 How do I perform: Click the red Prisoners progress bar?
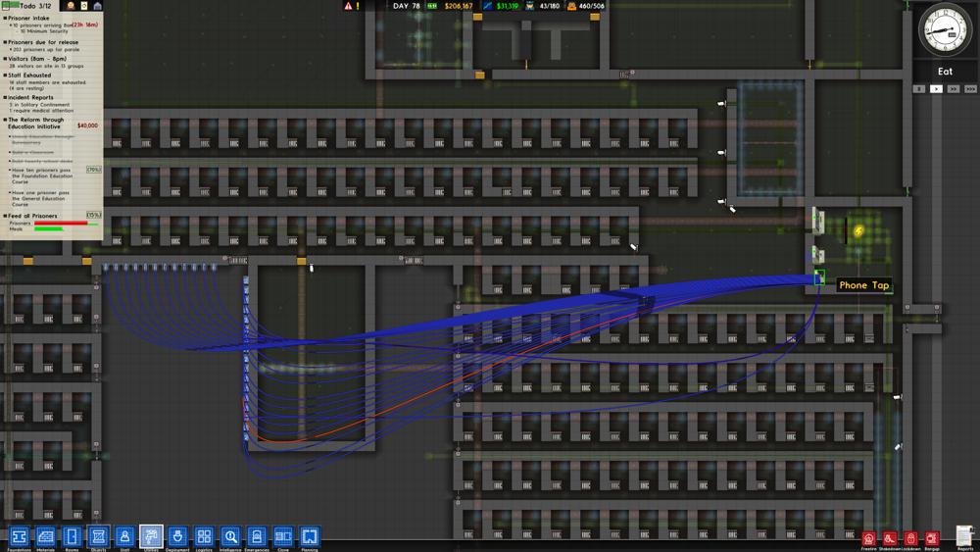(x=61, y=223)
